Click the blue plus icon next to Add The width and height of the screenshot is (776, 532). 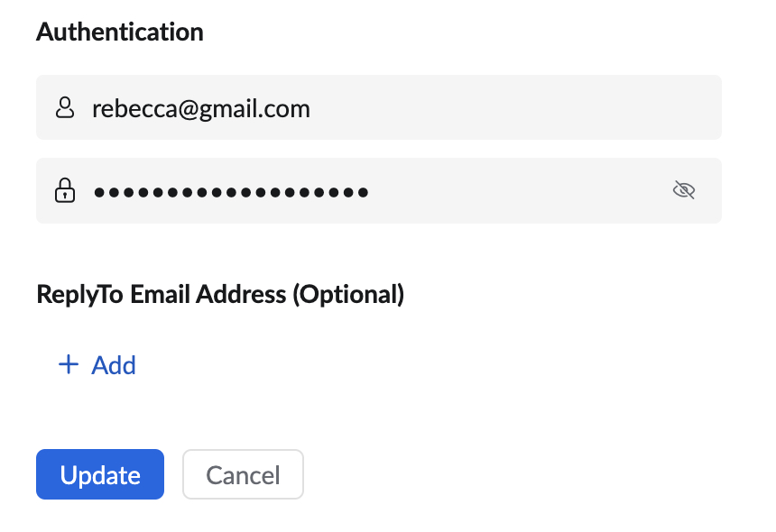click(x=69, y=365)
